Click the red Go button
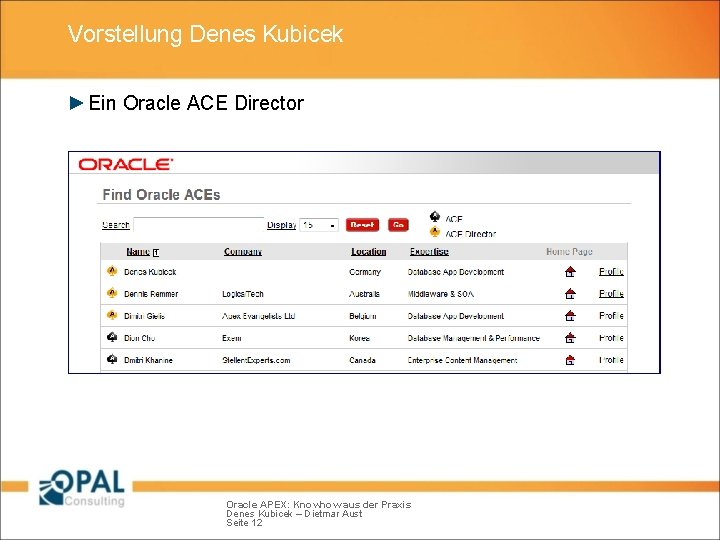The width and height of the screenshot is (720, 540). pyautogui.click(x=398, y=225)
